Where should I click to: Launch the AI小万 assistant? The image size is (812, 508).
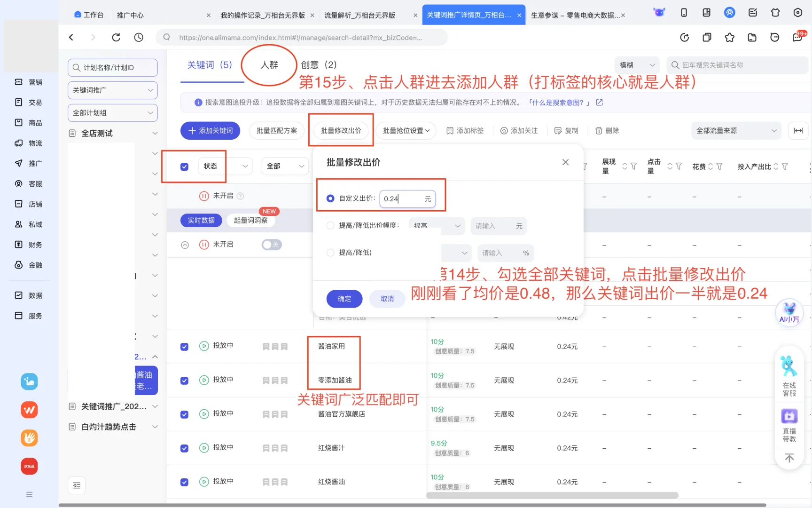(789, 313)
